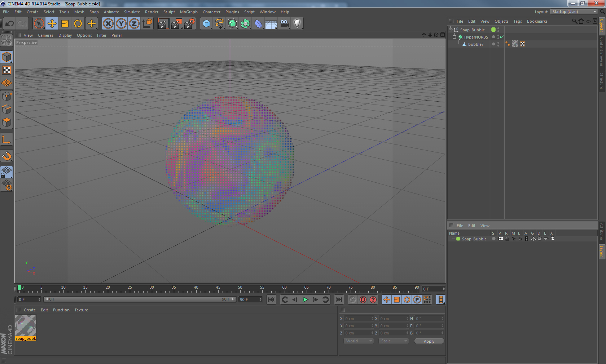This screenshot has width=606, height=364.
Task: Add a camera object
Action: click(284, 24)
